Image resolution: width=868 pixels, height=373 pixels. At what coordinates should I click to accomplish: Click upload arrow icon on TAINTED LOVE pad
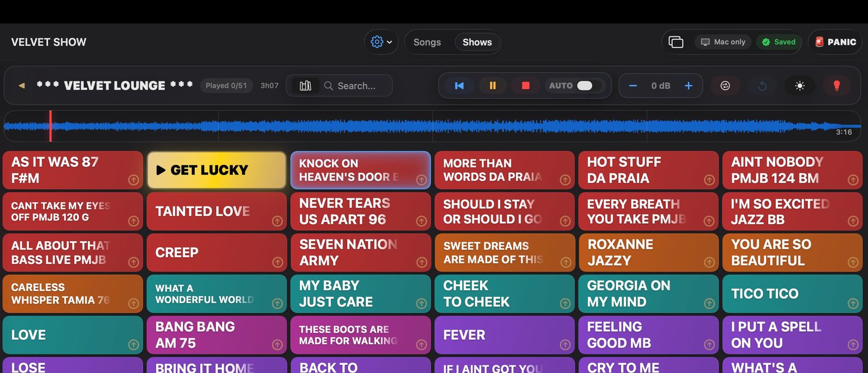point(277,221)
